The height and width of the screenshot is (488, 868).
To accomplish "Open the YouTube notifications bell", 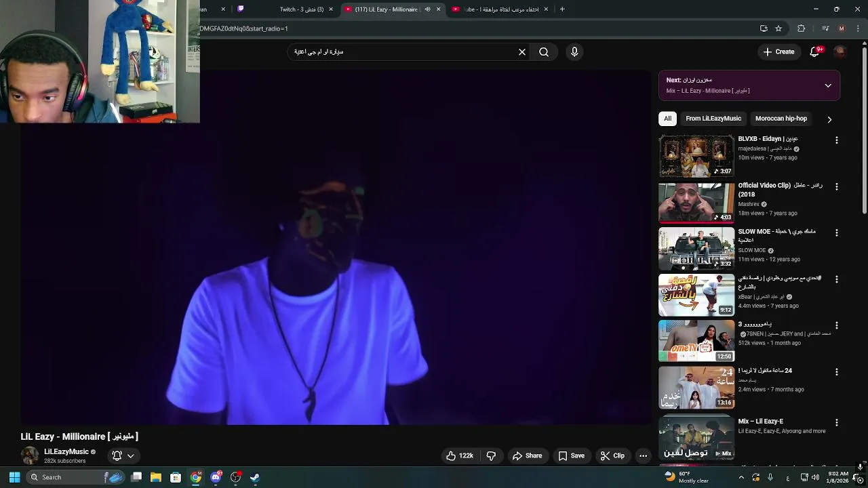I will (815, 52).
